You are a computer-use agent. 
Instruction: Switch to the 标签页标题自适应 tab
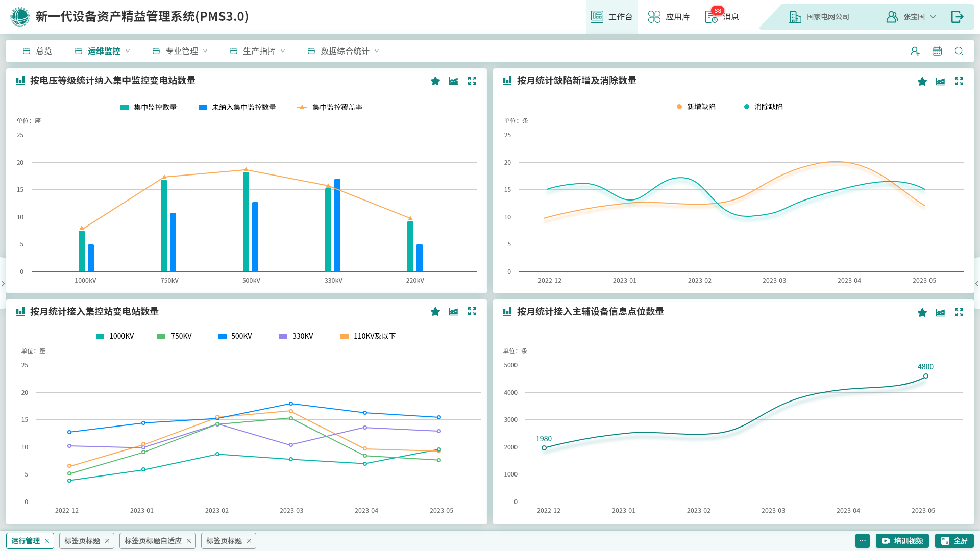[x=153, y=541]
